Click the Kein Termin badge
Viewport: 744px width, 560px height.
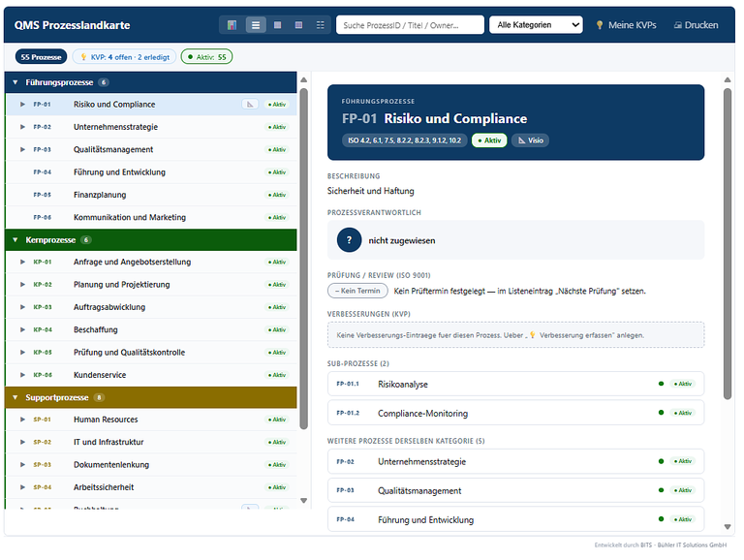click(357, 291)
